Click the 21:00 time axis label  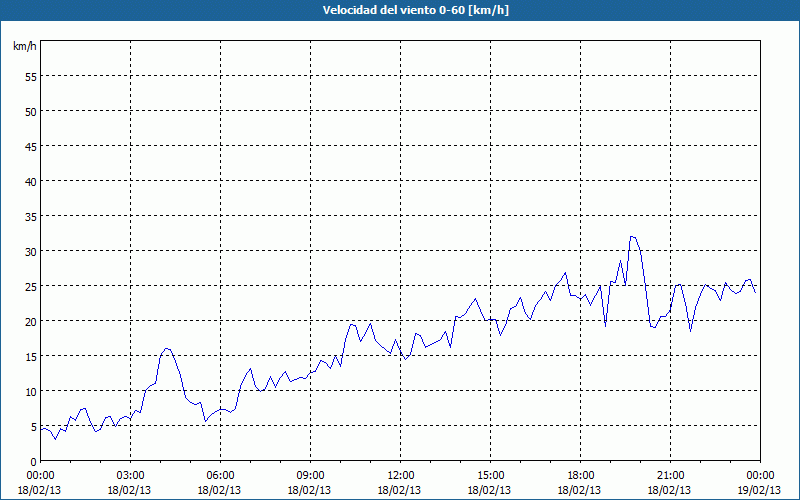(x=670, y=476)
